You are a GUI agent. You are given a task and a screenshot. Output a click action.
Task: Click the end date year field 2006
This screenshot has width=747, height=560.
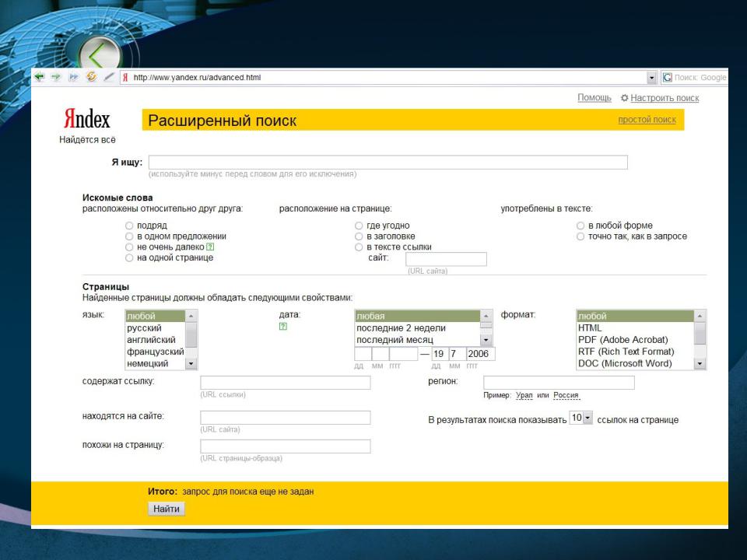pyautogui.click(x=480, y=354)
